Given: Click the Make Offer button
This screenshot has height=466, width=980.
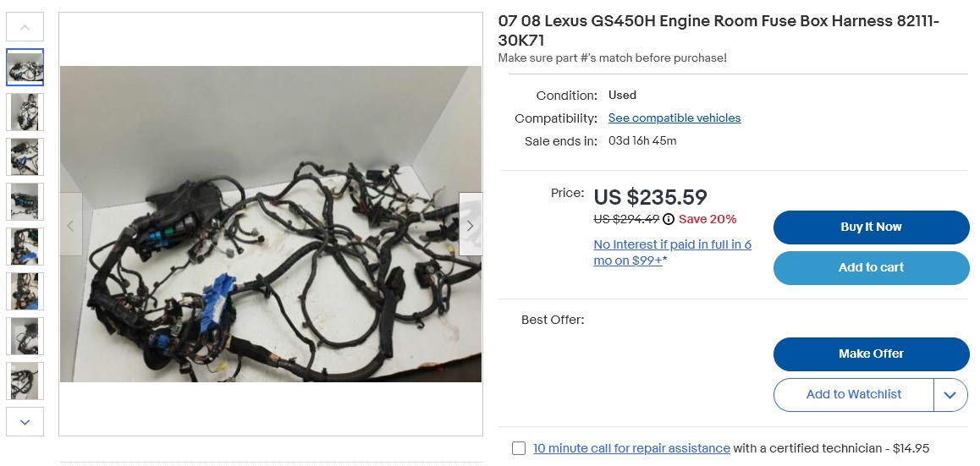Looking at the screenshot, I should click(x=871, y=354).
